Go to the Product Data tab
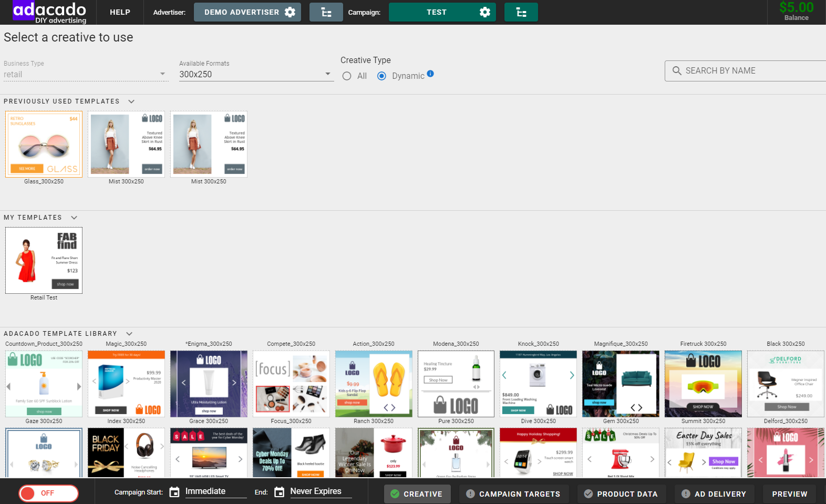 pyautogui.click(x=622, y=494)
